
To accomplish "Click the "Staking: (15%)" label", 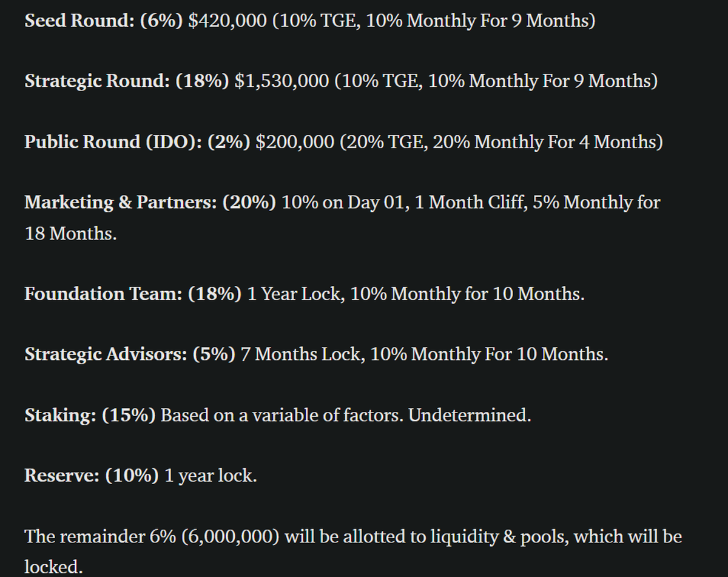I will (x=90, y=416).
